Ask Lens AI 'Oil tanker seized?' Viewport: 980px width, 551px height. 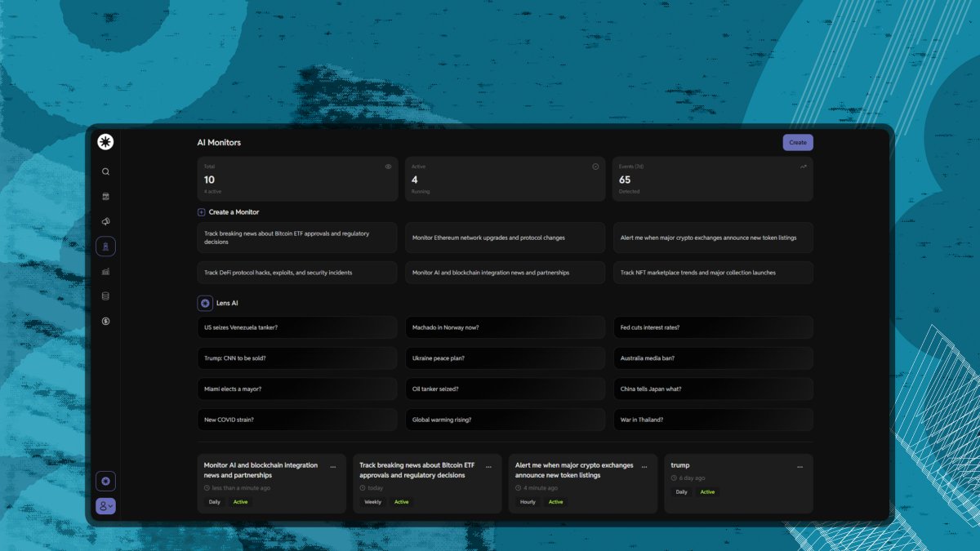[x=506, y=389]
